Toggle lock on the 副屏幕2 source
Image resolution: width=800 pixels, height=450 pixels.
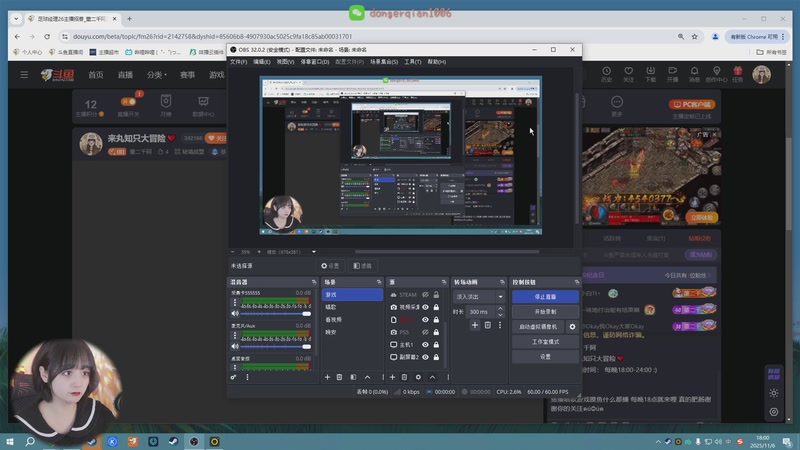(x=436, y=357)
